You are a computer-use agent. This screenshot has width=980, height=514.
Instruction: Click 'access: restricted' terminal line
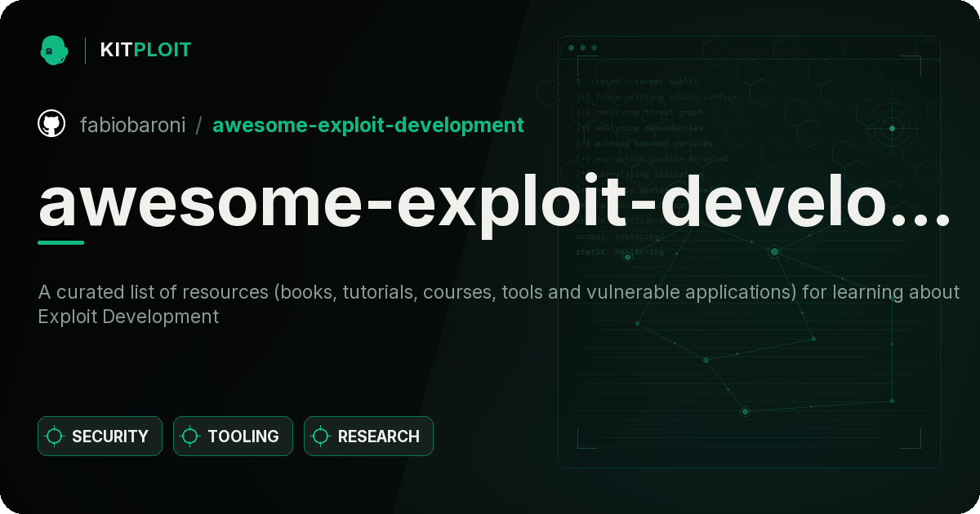coord(620,237)
